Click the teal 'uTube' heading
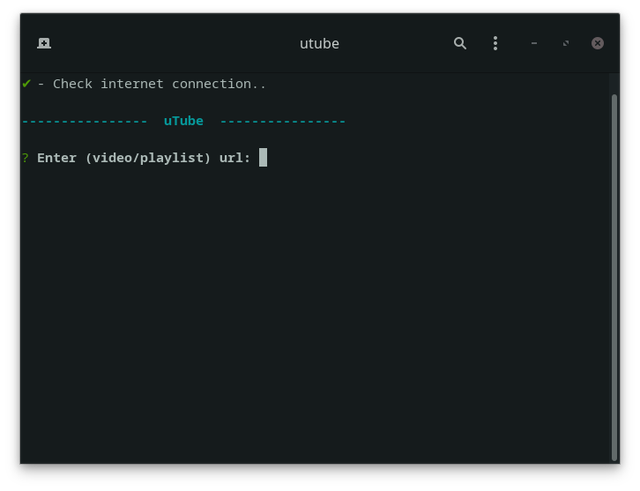 point(183,121)
